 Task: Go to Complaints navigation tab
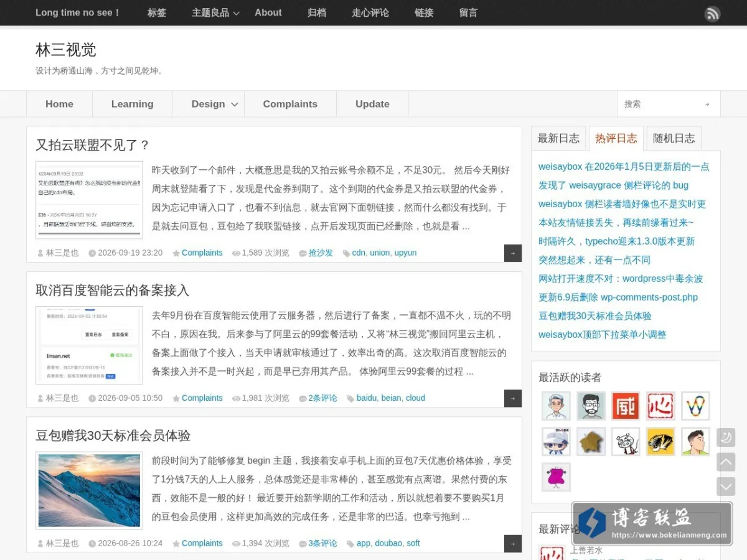[290, 104]
